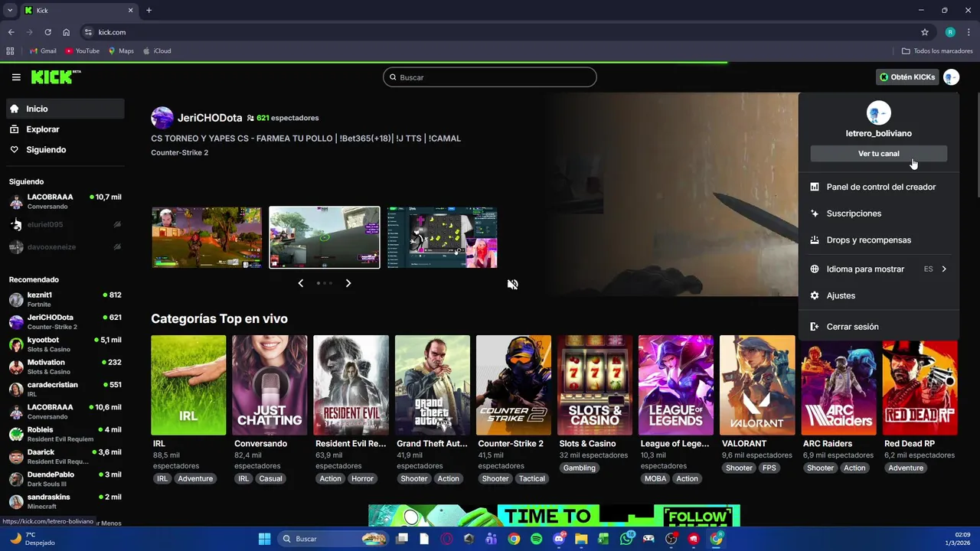The width and height of the screenshot is (980, 551).
Task: Click the Horror tag
Action: [x=362, y=478]
